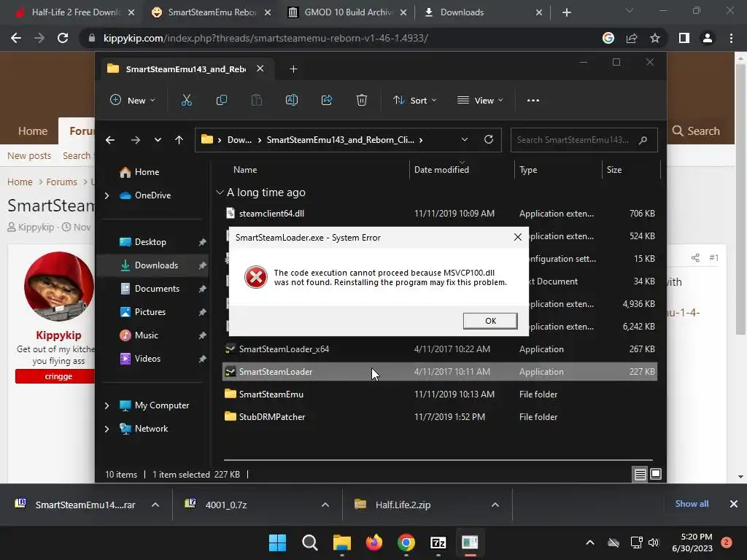This screenshot has height=560, width=747.
Task: Click the Kippykip username link
Action: click(x=58, y=335)
